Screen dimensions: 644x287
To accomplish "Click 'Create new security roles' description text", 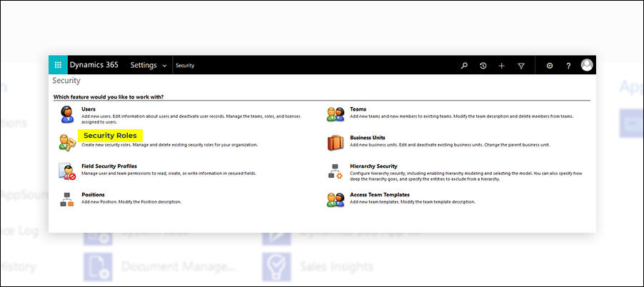I will point(170,145).
